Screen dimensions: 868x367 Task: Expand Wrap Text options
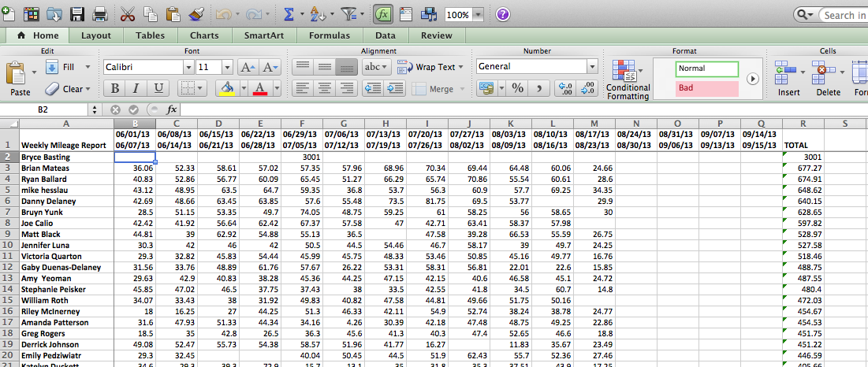[x=460, y=67]
